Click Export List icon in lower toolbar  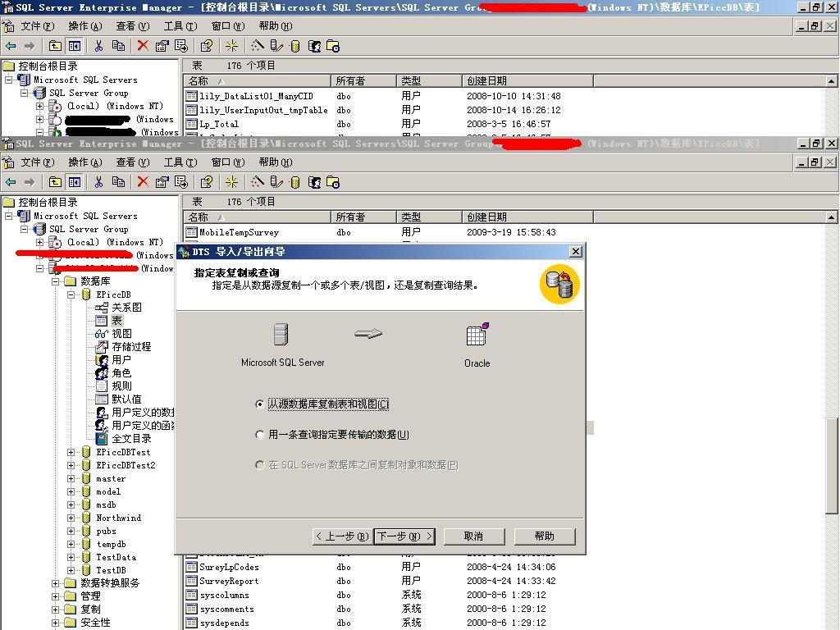[x=181, y=182]
